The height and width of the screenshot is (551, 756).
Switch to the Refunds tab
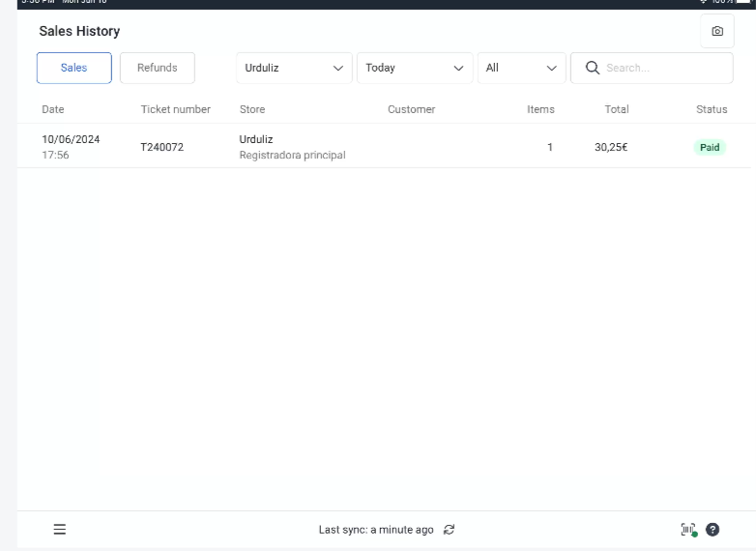(x=158, y=68)
